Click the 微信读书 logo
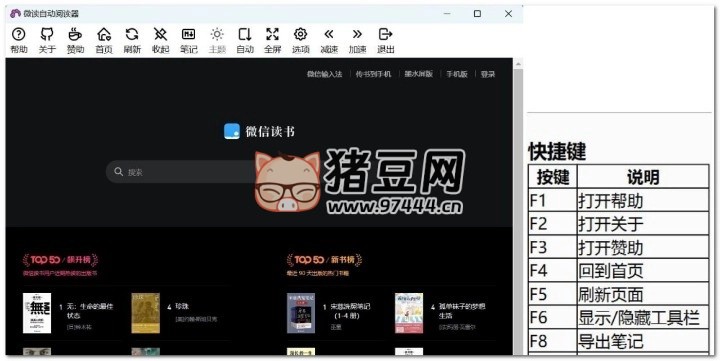 point(259,131)
